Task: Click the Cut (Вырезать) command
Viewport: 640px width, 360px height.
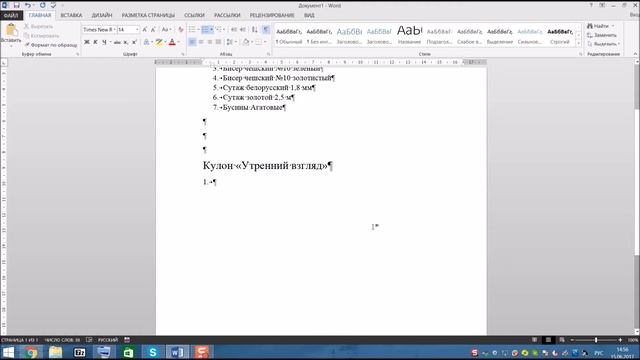Action: (38, 27)
